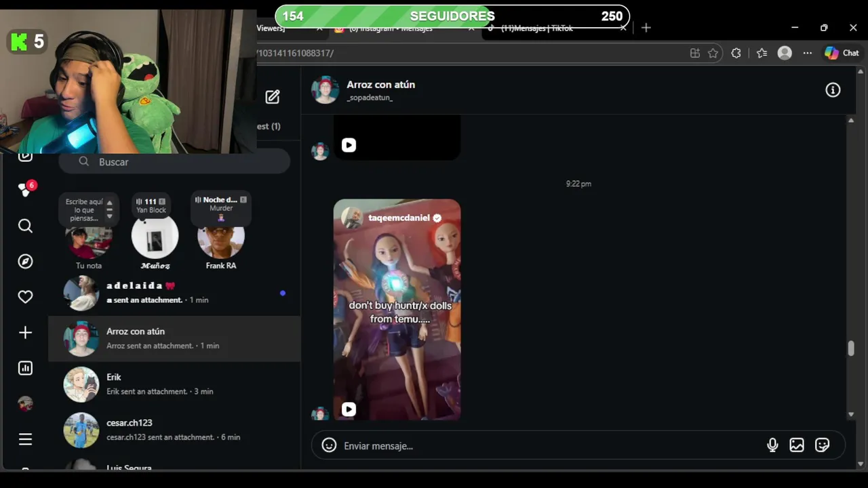
Task: Open the emoji picker in message box
Action: (x=329, y=445)
